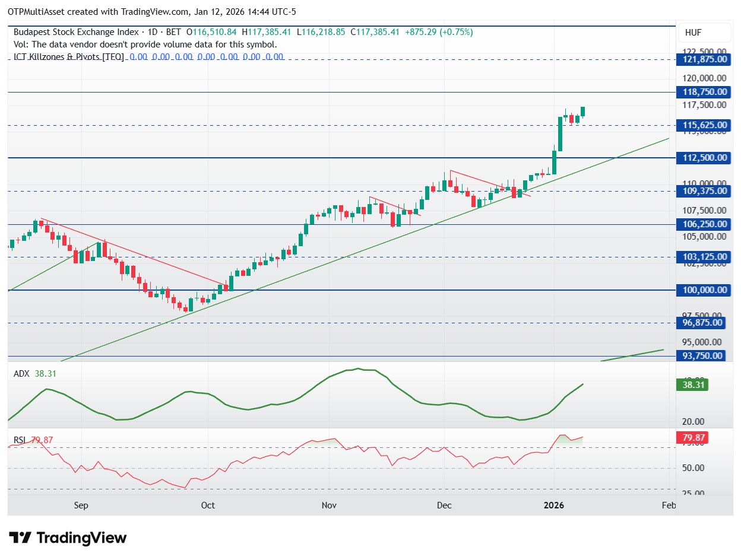Click the Dec label on time axis
Image resolution: width=741 pixels, height=560 pixels.
coord(444,505)
